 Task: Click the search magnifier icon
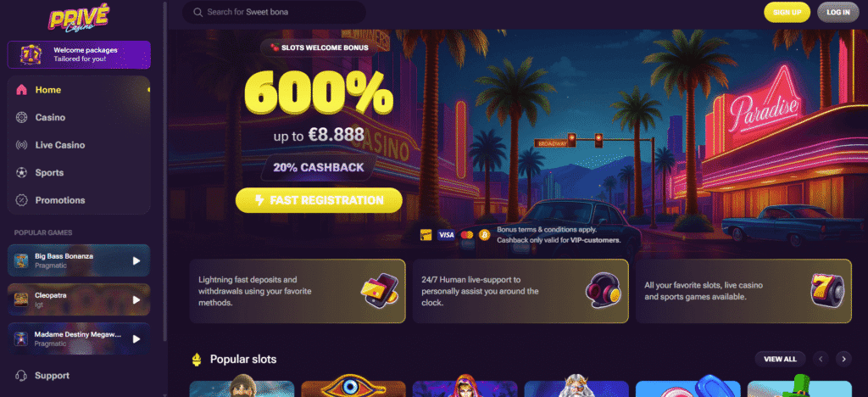pyautogui.click(x=198, y=12)
